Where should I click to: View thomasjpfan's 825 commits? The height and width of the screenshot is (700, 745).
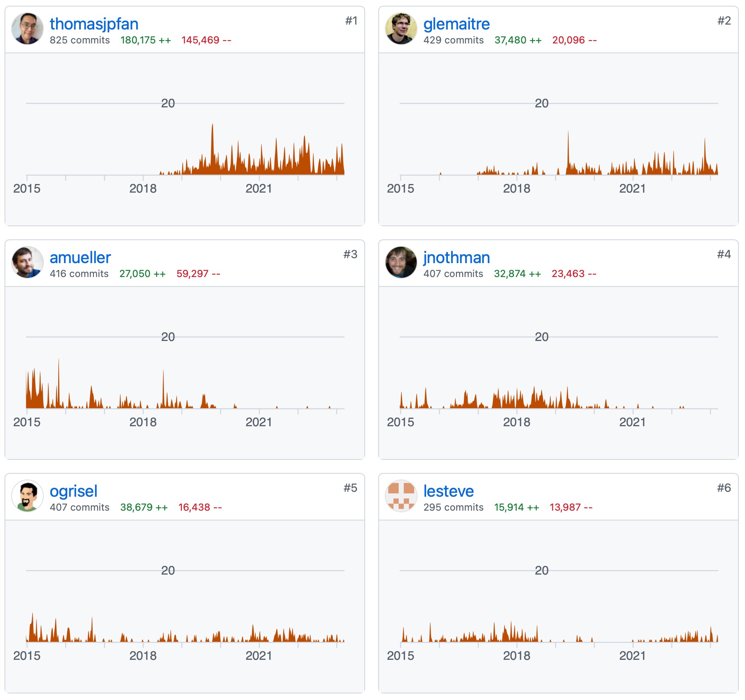coord(80,40)
